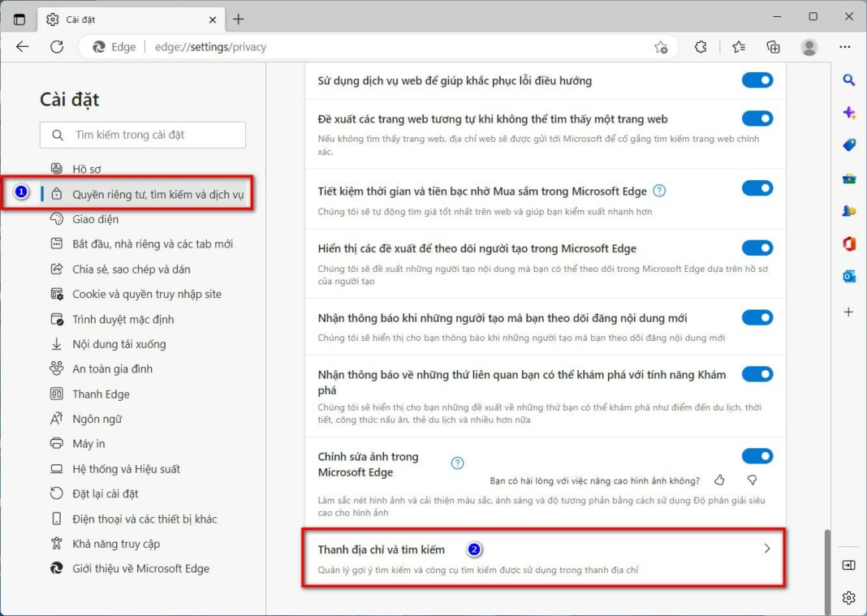Open the sidebar Games icon
The height and width of the screenshot is (616, 867).
[x=849, y=211]
